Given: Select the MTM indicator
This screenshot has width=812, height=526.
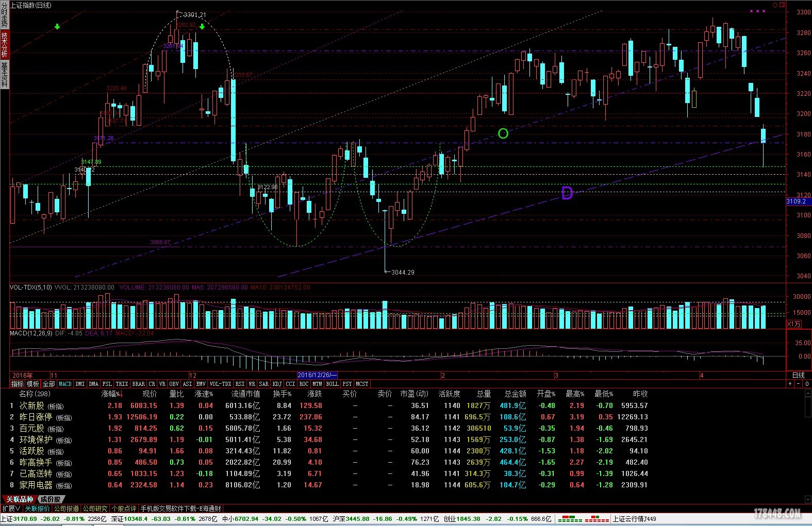Looking at the screenshot, I should click(318, 384).
